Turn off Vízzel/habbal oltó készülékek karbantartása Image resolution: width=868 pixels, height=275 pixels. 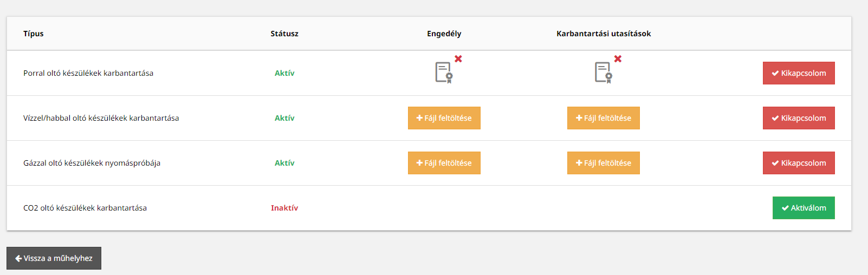(799, 118)
